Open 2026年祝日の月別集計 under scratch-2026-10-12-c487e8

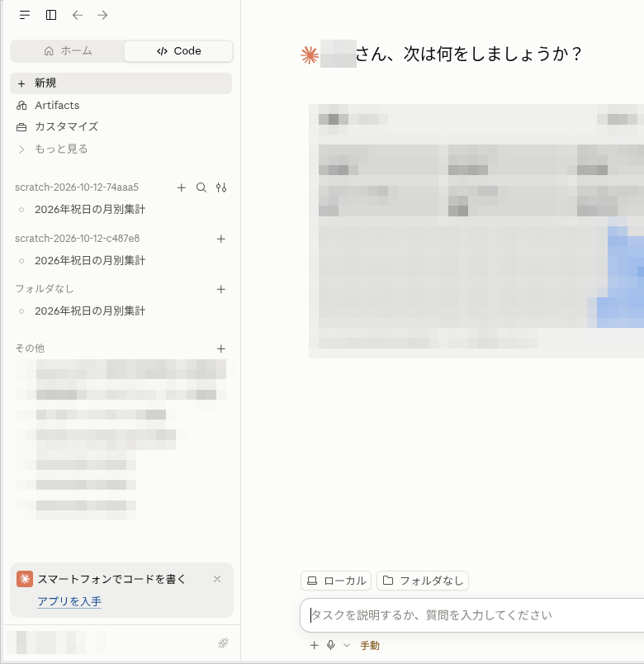(121, 260)
